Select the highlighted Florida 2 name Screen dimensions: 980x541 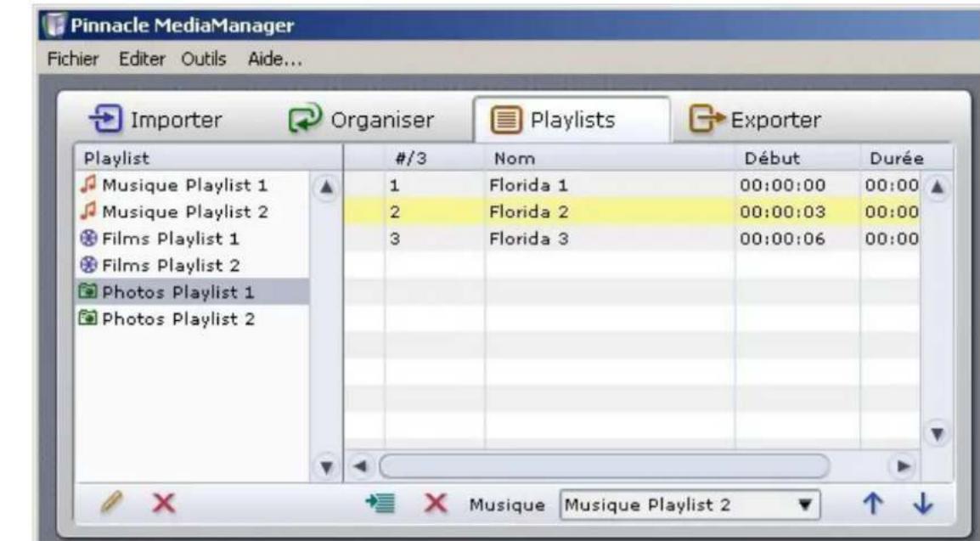529,211
